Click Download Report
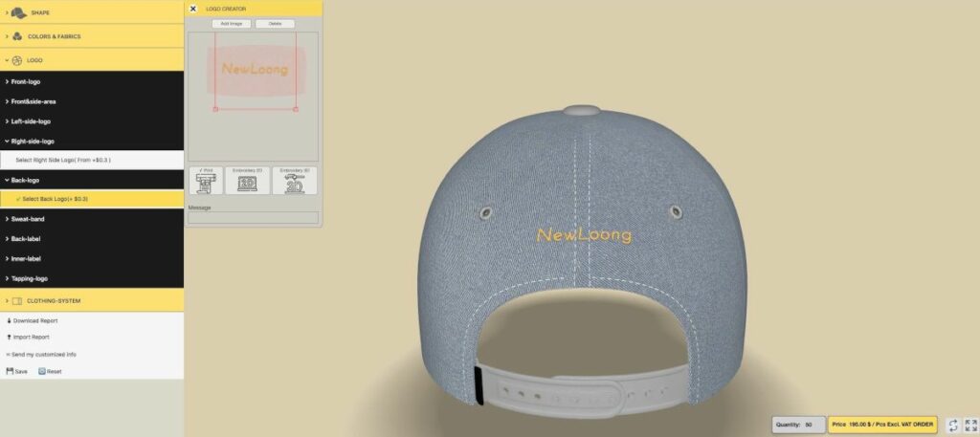980x437 pixels. tap(32, 321)
